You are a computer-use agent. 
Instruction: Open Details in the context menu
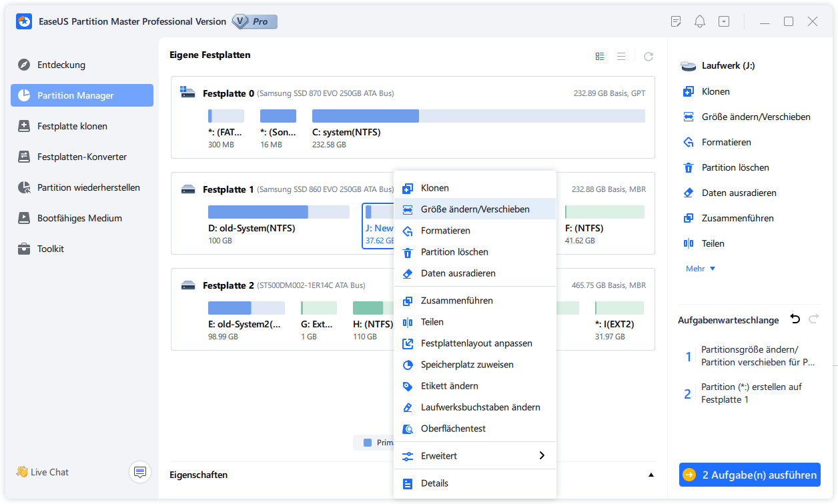(475, 483)
